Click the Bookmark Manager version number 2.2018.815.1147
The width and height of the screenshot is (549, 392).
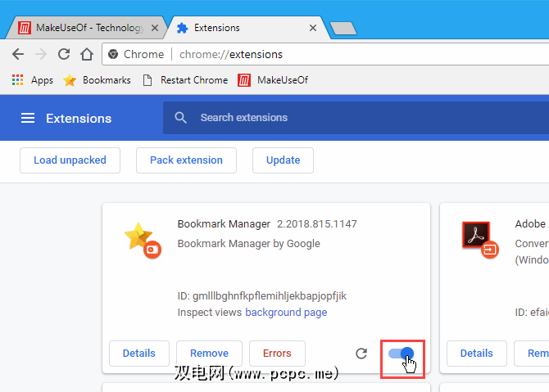click(x=317, y=223)
